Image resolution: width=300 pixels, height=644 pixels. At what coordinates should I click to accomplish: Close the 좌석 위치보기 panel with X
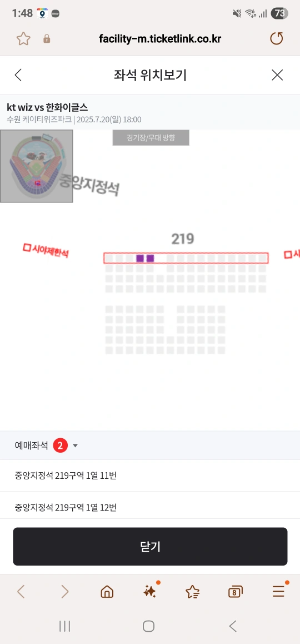click(277, 75)
